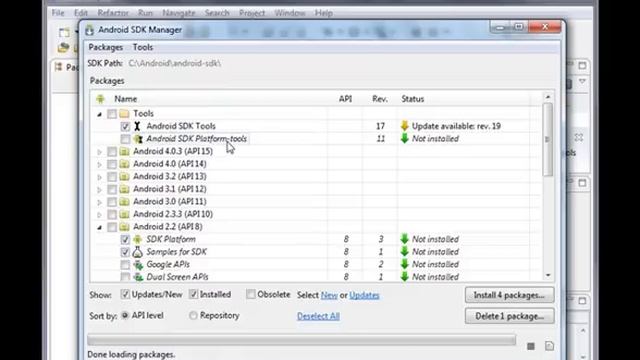
Task: Click the Android 2.3.3 (API 10) folder icon
Action: pos(124,214)
